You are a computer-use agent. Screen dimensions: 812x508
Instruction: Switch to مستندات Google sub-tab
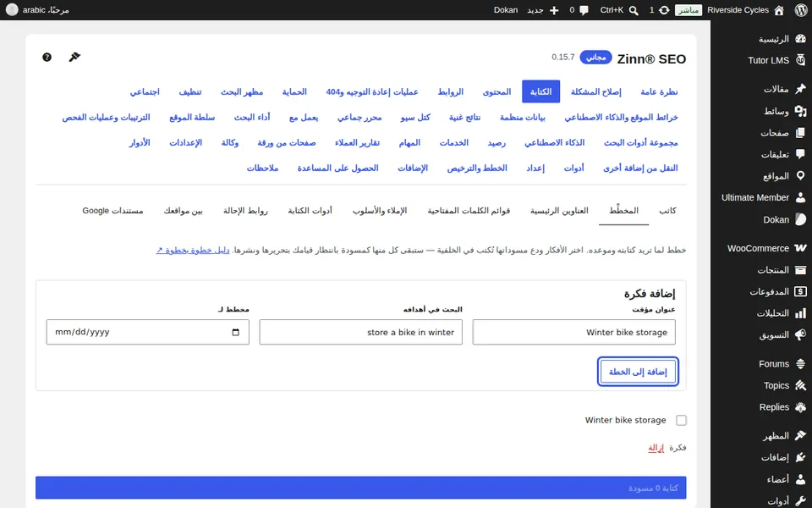[112, 211]
